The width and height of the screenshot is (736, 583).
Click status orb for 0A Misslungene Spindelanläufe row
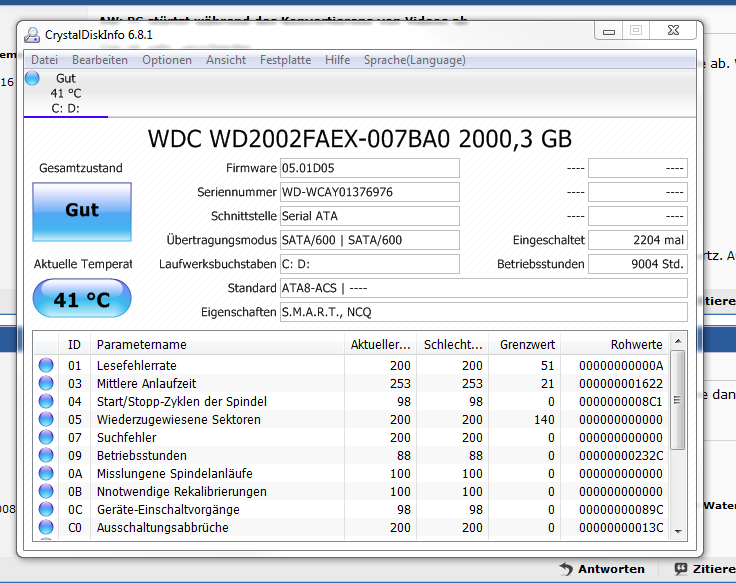[x=46, y=473]
